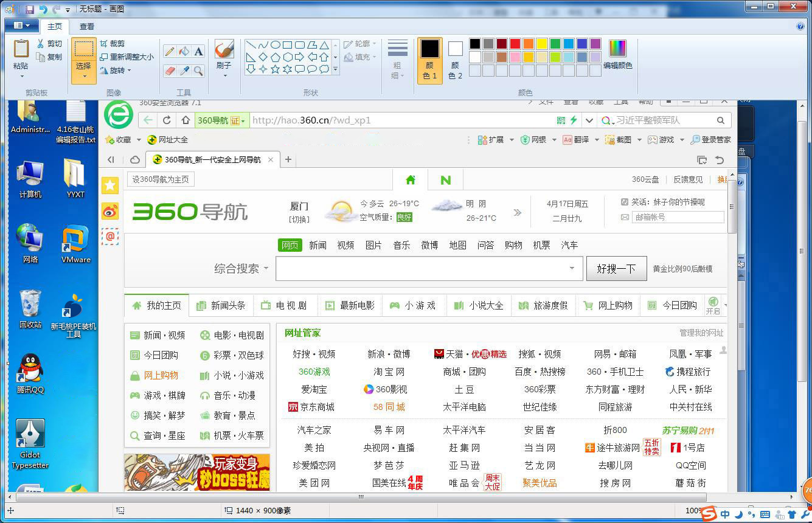
Task: Choose the 刷子 brush tool
Action: [x=224, y=49]
